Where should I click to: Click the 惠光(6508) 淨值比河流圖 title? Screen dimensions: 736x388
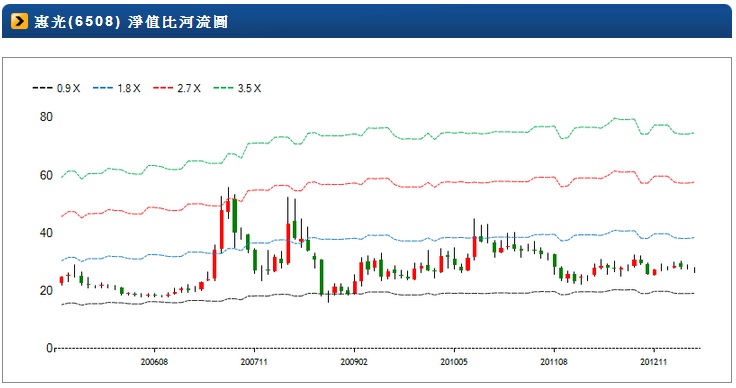131,22
